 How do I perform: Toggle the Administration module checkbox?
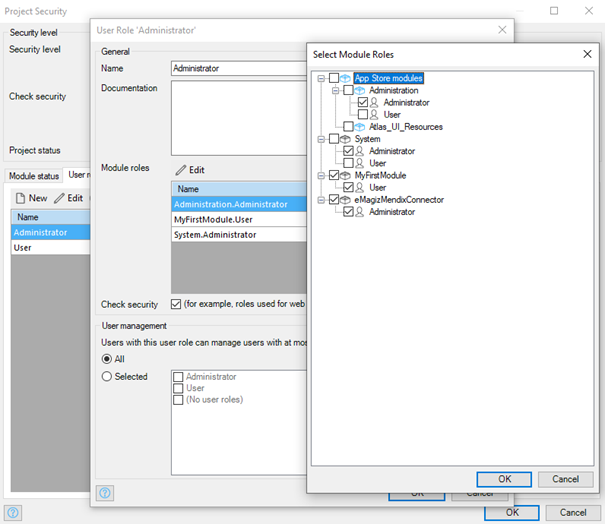pos(348,91)
